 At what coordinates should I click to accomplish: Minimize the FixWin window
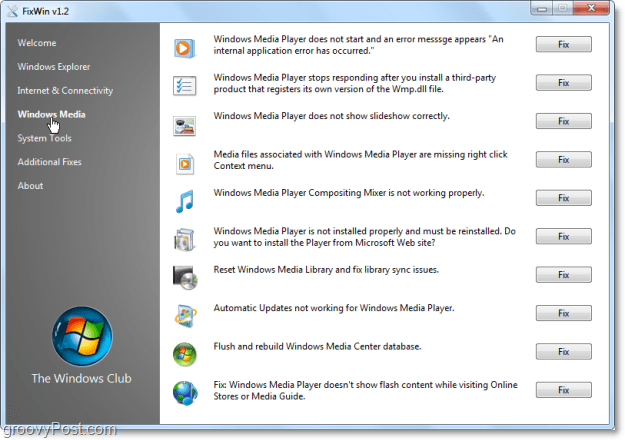(542, 8)
